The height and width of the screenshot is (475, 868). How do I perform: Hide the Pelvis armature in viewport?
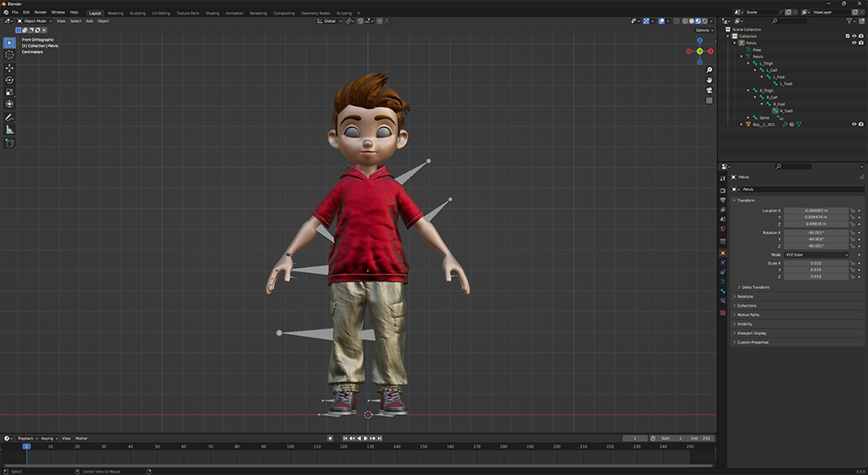[854, 42]
